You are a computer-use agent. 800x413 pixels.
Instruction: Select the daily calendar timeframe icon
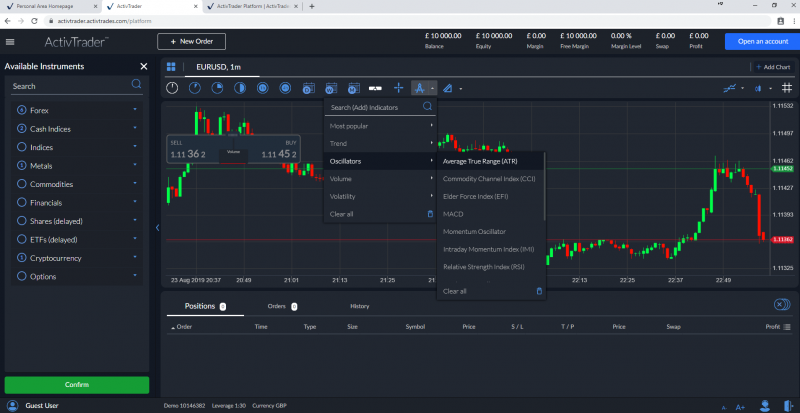coord(308,88)
